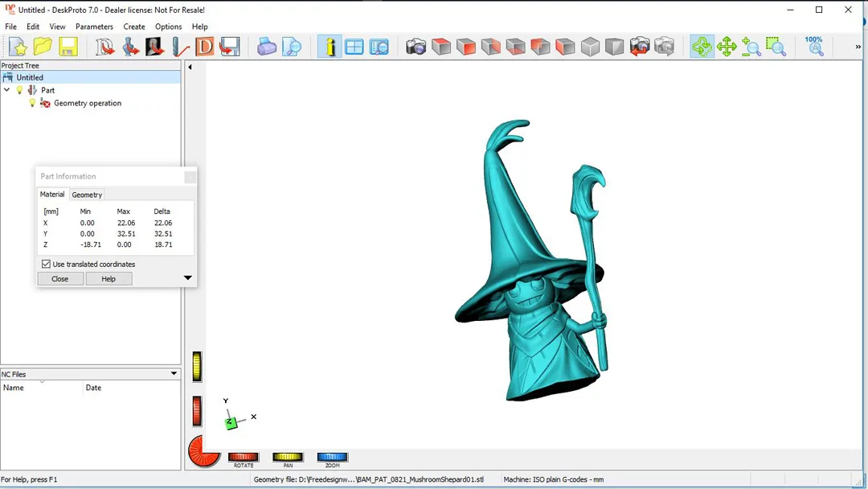Screen dimensions: 868x489
Task: Go to previous view via camera with red arrow
Action: 640,47
